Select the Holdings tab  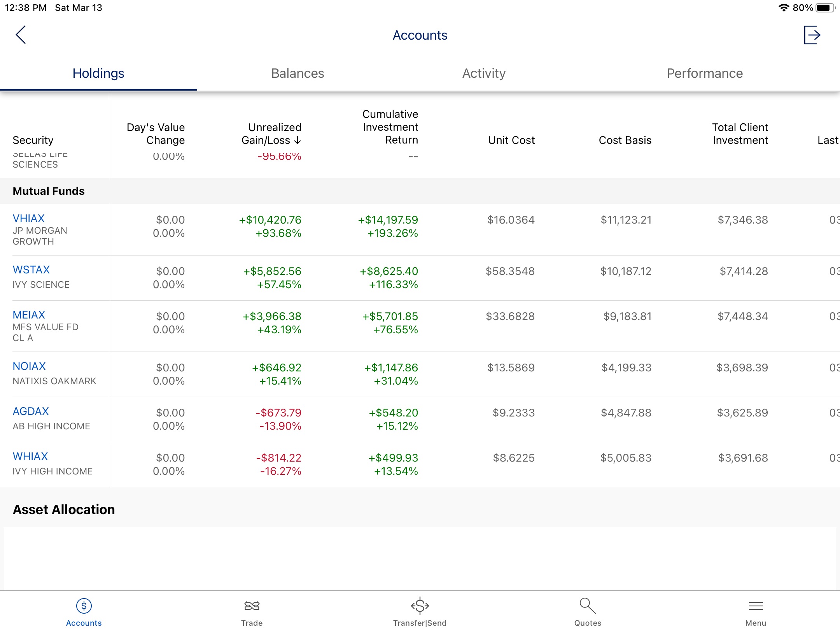(98, 73)
